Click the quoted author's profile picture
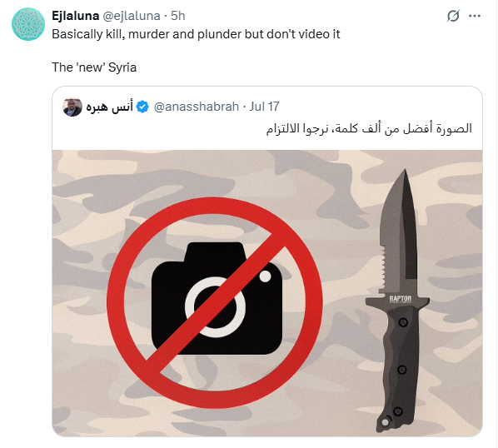This screenshot has width=498, height=448. 72,107
